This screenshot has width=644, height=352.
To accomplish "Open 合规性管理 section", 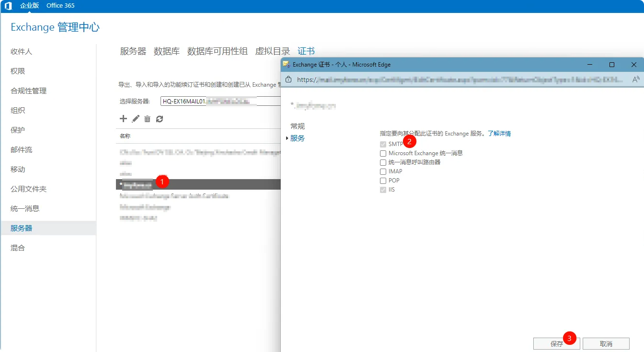I will click(29, 91).
